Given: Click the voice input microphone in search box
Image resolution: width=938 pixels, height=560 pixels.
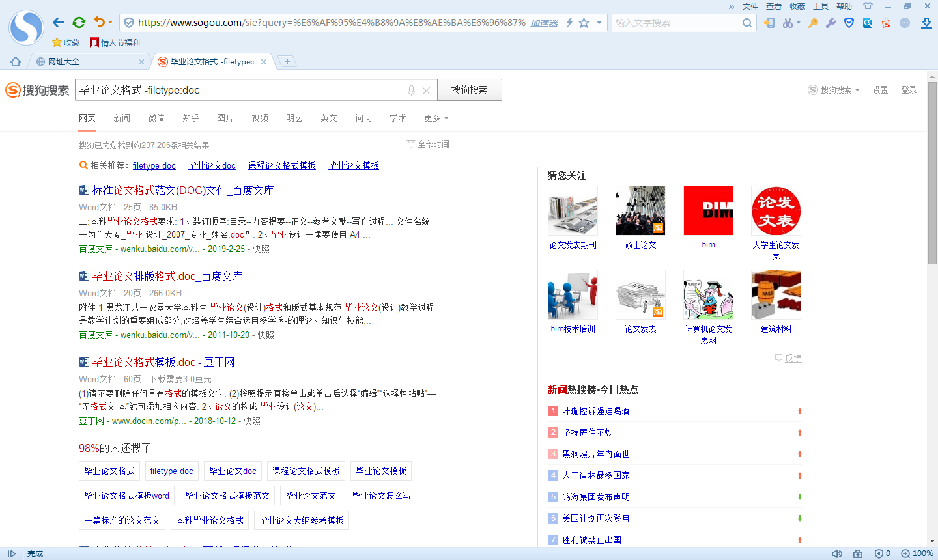Looking at the screenshot, I should (411, 91).
